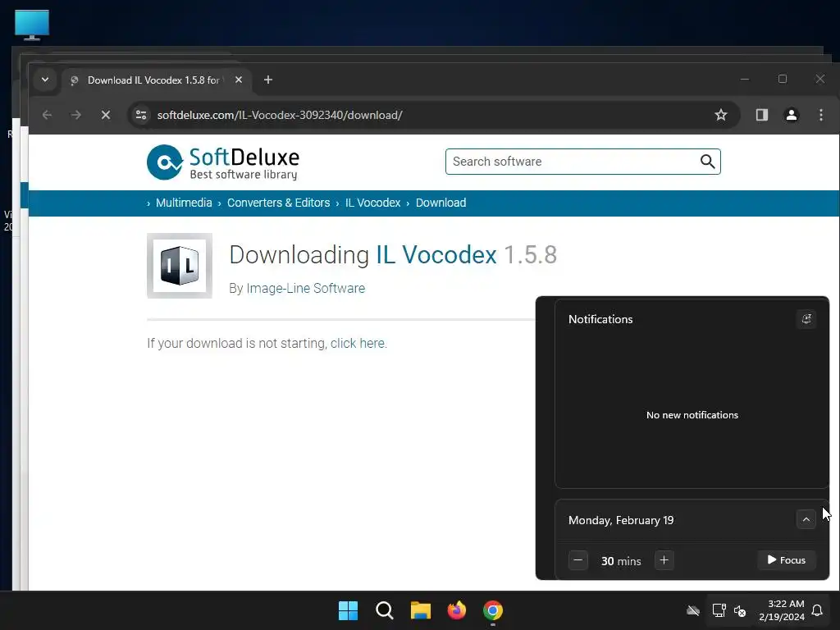The height and width of the screenshot is (630, 840).
Task: Switch to Chrome in taskbar
Action: [493, 610]
